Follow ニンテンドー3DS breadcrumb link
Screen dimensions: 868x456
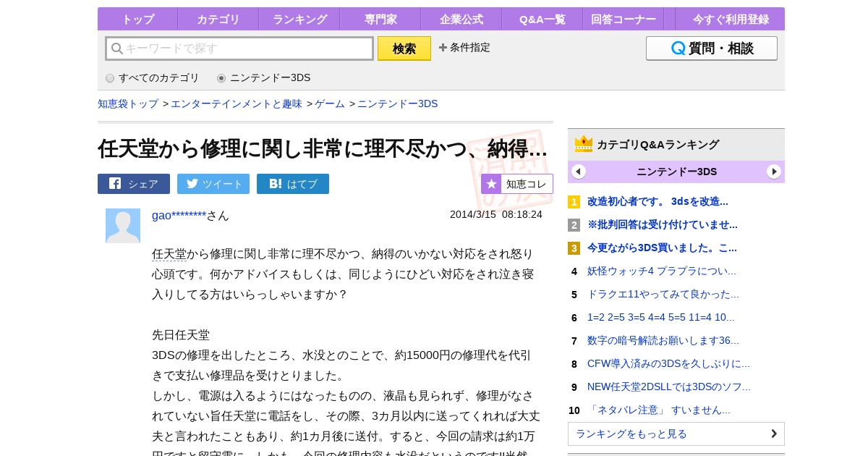(398, 104)
